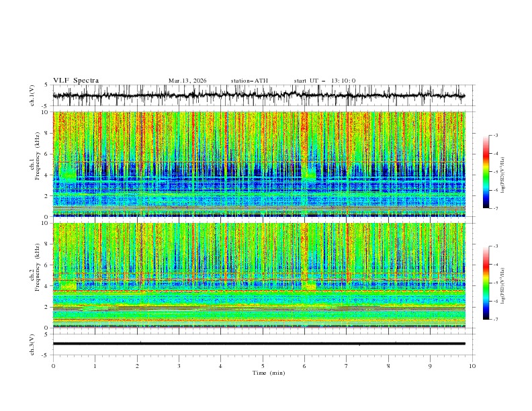532x411 pixels.
Task: Click the time axis tick label '10'
Action: (x=472, y=366)
